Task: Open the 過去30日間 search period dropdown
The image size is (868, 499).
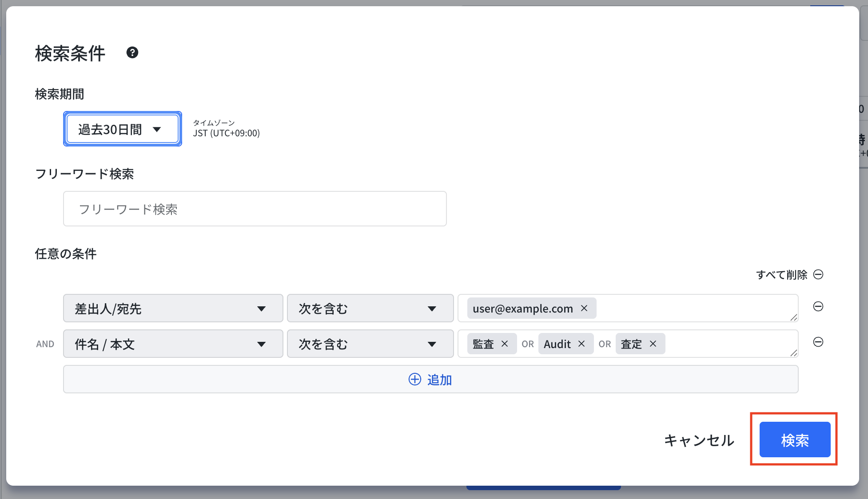Action: tap(123, 129)
